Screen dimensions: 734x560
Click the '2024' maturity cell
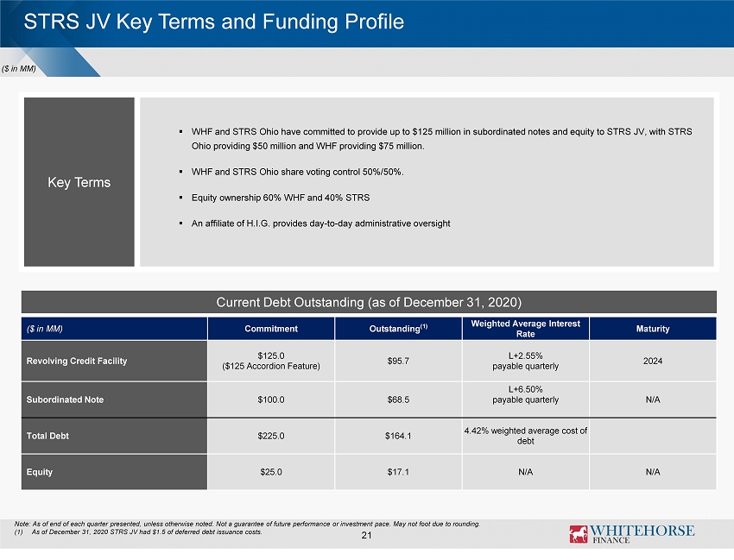click(x=653, y=361)
